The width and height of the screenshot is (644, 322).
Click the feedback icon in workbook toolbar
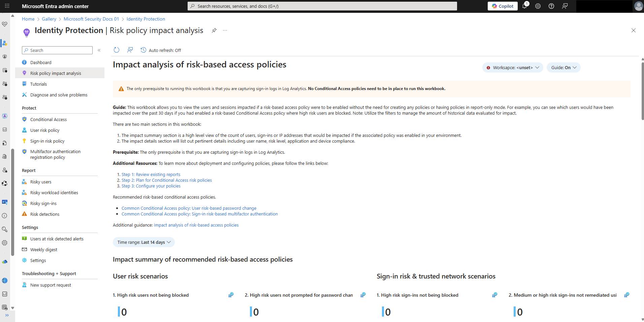130,50
